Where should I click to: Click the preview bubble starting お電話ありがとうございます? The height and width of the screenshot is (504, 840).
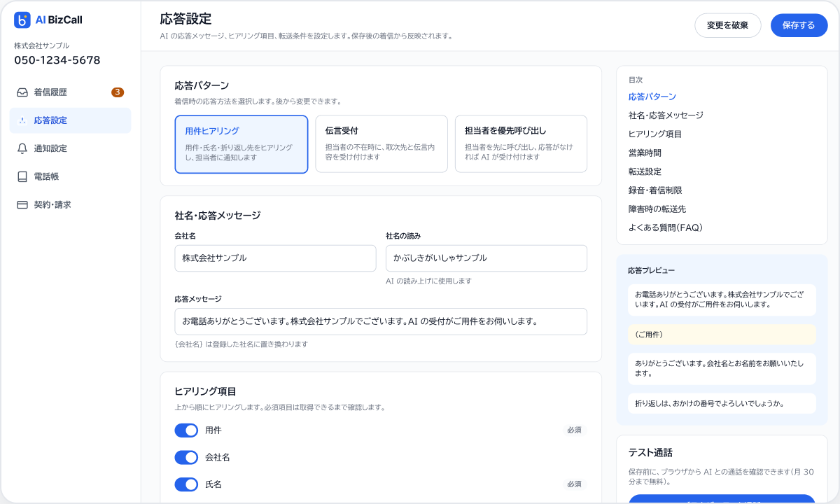click(x=722, y=299)
